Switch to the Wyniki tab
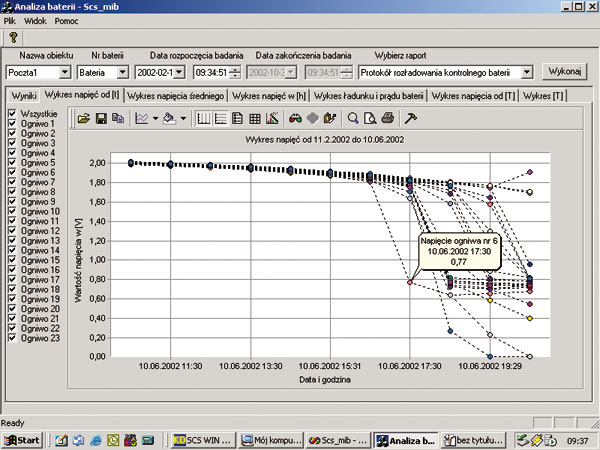Viewport: 600px width, 450px height. [24, 96]
